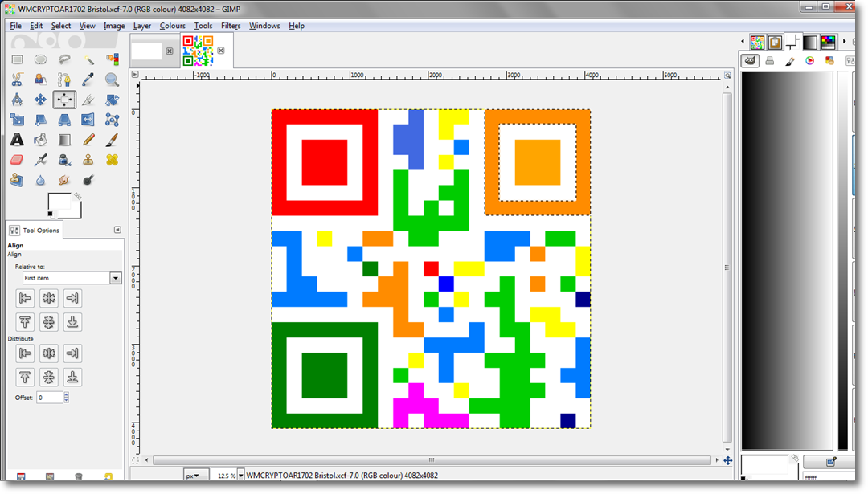Screen dimensions: 868x494
Task: Swap foreground and background colours
Action: pyautogui.click(x=77, y=196)
